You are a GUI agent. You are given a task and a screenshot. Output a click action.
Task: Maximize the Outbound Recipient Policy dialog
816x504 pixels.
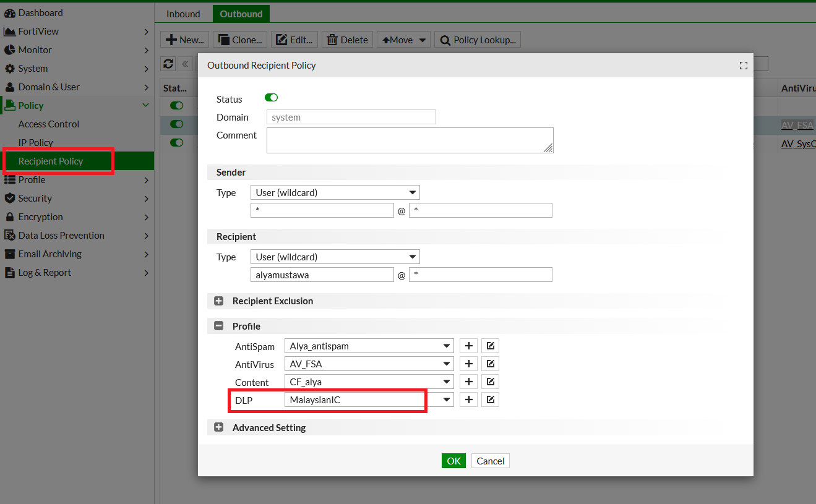click(x=744, y=66)
